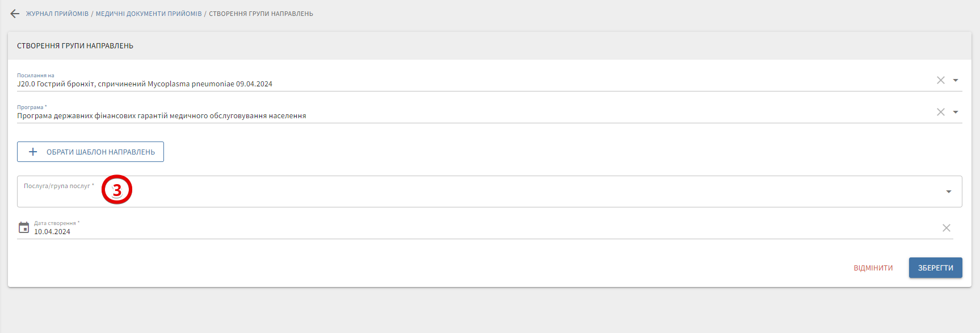Viewport: 980px width, 333px height.
Task: Cancel with the 'Відмінити' button
Action: [x=873, y=268]
